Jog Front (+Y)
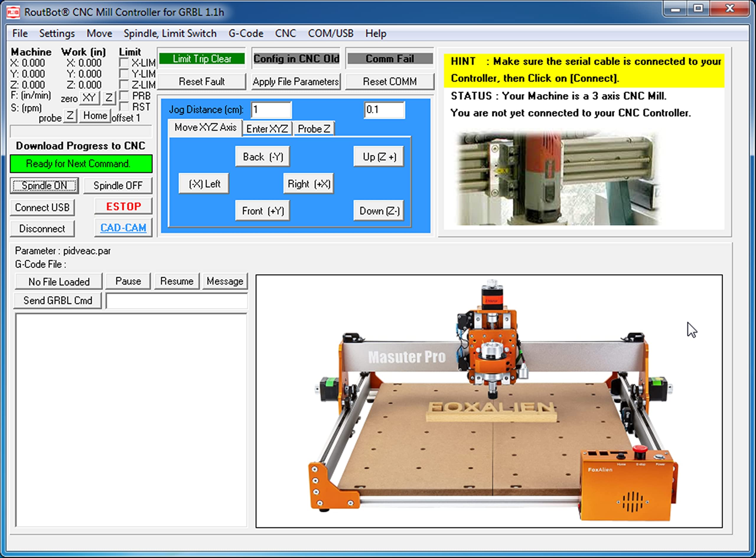 coord(263,211)
